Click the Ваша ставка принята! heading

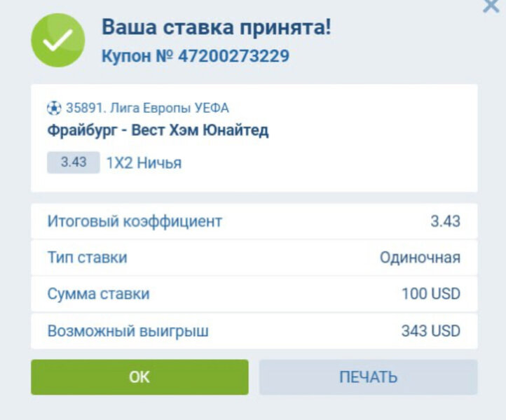click(217, 28)
